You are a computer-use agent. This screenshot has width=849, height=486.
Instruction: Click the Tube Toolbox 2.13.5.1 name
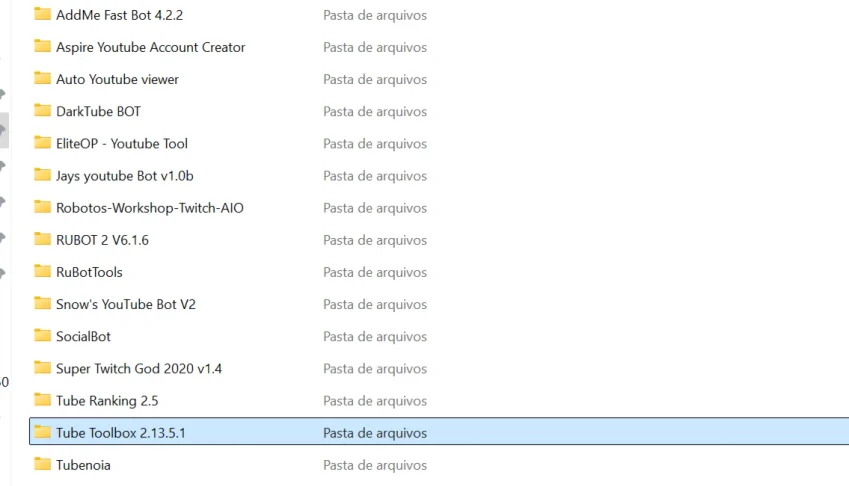click(121, 433)
